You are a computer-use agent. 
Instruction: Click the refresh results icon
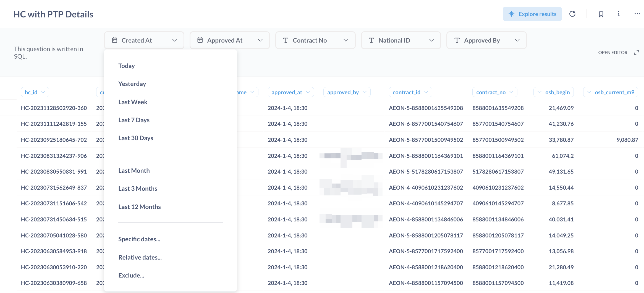pos(572,14)
